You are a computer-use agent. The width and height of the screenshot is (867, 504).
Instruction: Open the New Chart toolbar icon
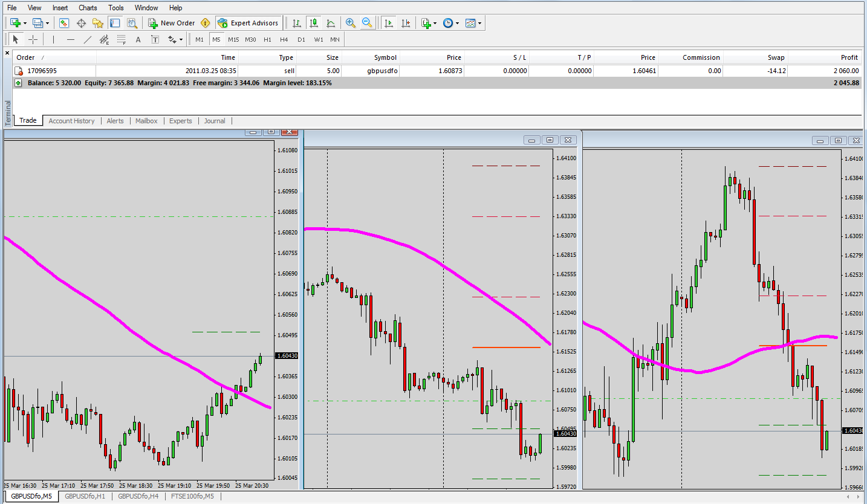(15, 23)
